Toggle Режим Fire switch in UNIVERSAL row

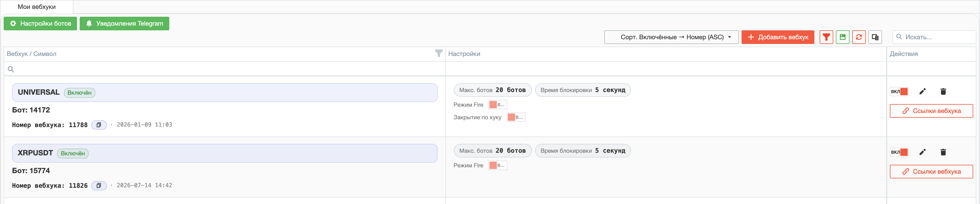pos(498,104)
